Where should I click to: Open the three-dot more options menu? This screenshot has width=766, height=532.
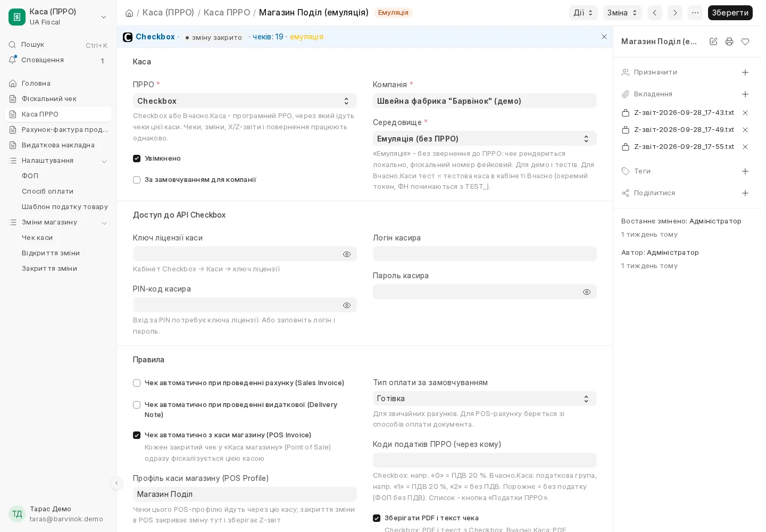[695, 13]
